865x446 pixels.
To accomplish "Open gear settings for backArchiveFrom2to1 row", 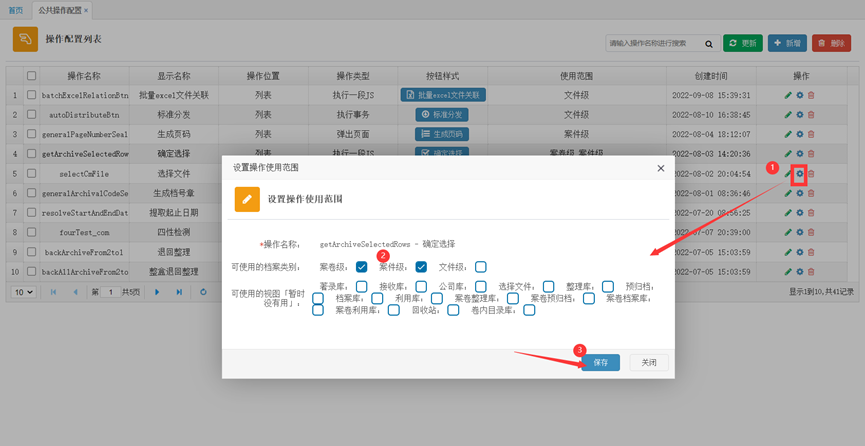I will (x=799, y=252).
